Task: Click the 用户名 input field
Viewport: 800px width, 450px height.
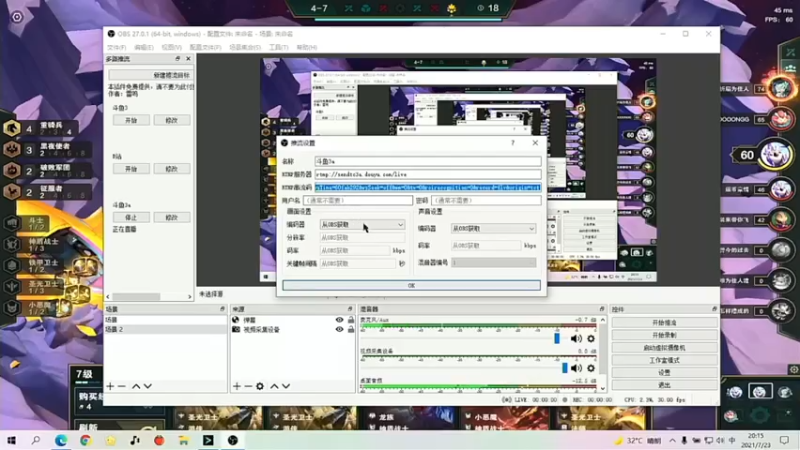Action: [358, 201]
